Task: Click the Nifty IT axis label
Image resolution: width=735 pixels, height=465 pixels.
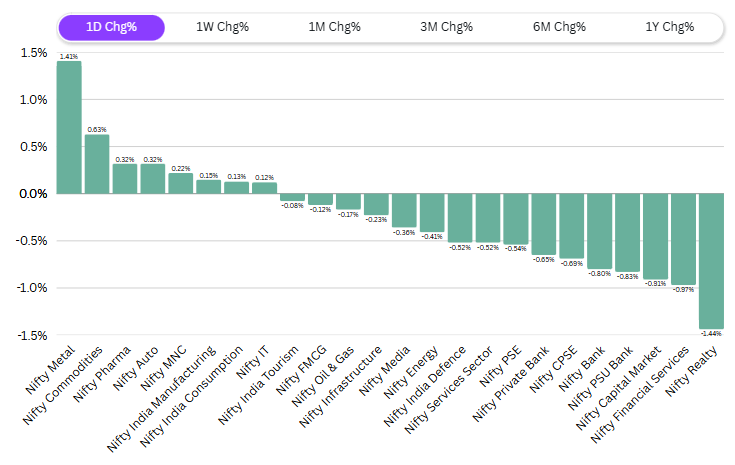Action: [253, 362]
